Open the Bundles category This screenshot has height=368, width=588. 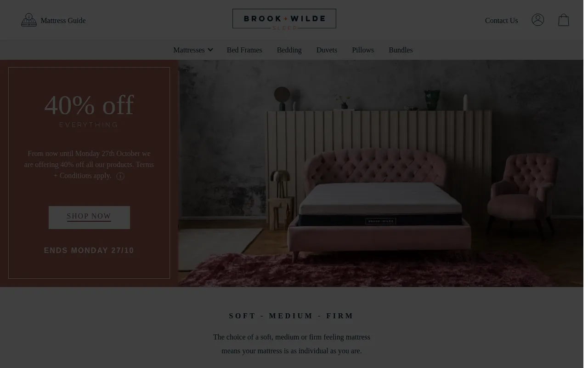401,50
